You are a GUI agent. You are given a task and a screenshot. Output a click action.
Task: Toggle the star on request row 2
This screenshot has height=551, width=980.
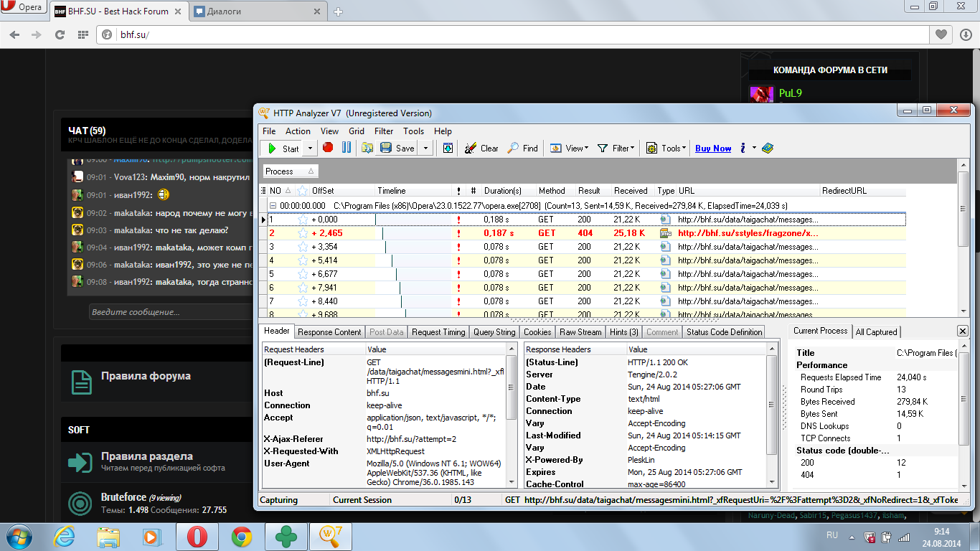point(303,233)
